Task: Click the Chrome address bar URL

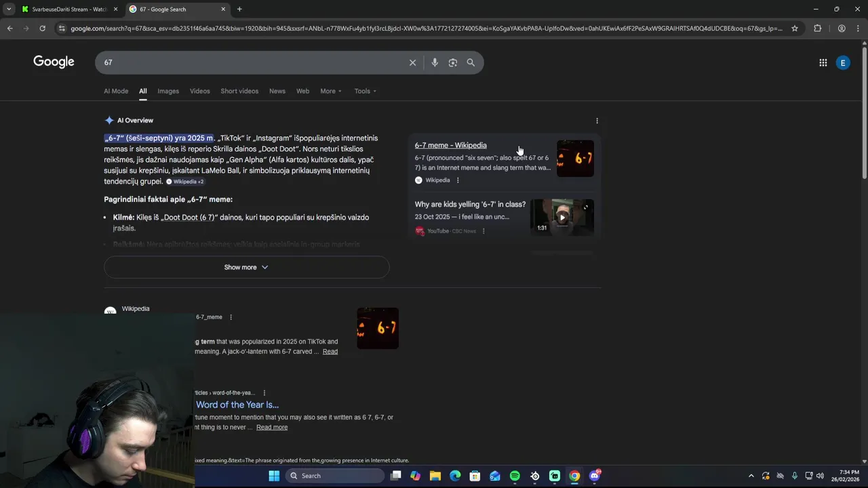Action: pos(426,28)
